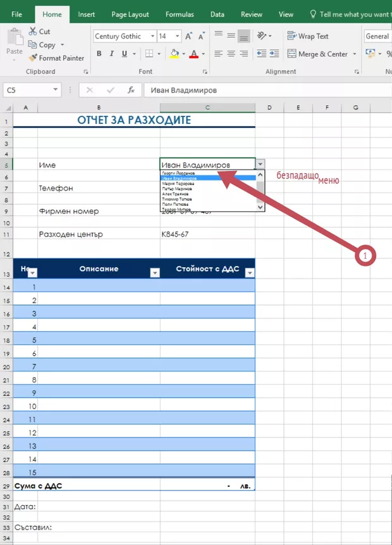Expand the Underline style arrow
The width and height of the screenshot is (392, 545).
(135, 54)
